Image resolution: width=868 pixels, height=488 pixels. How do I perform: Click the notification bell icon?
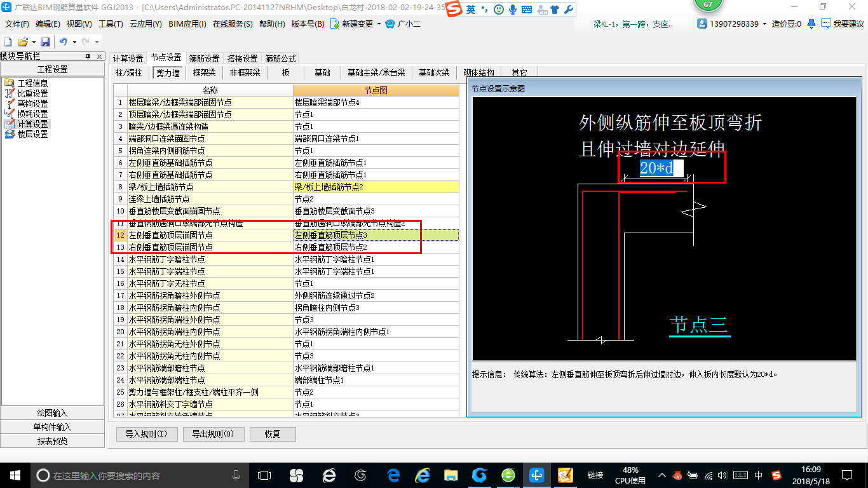point(811,24)
